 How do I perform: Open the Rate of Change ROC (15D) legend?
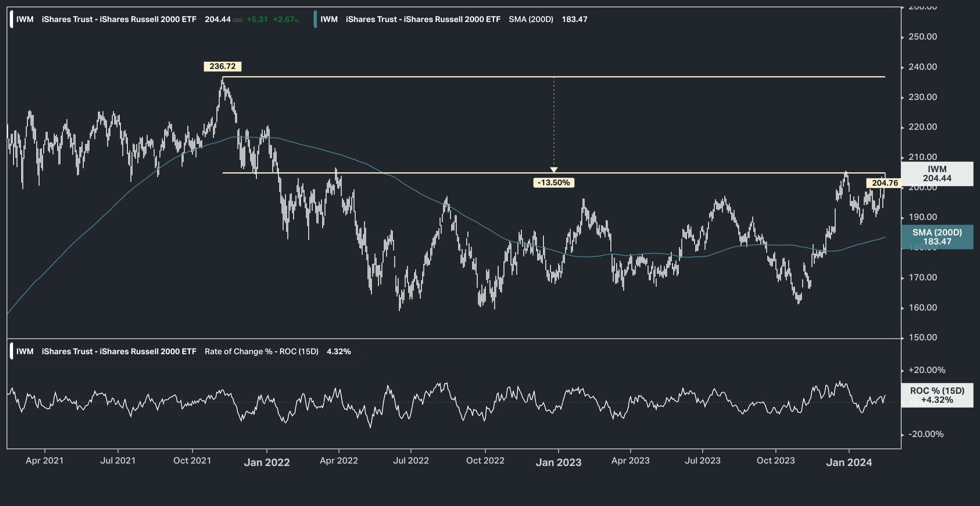click(184, 351)
